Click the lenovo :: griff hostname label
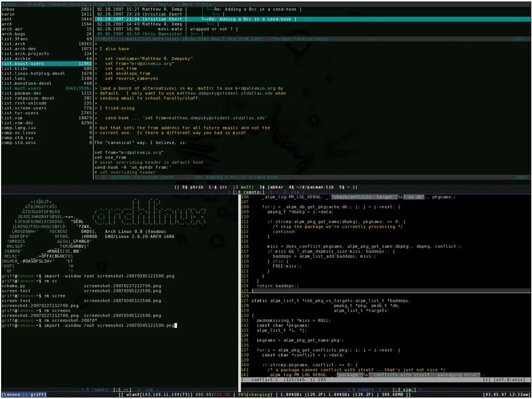532x399 pixels. click(x=24, y=395)
